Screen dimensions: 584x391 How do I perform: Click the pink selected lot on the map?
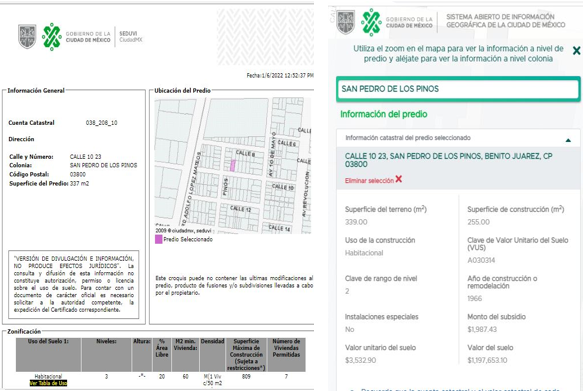tap(233, 166)
